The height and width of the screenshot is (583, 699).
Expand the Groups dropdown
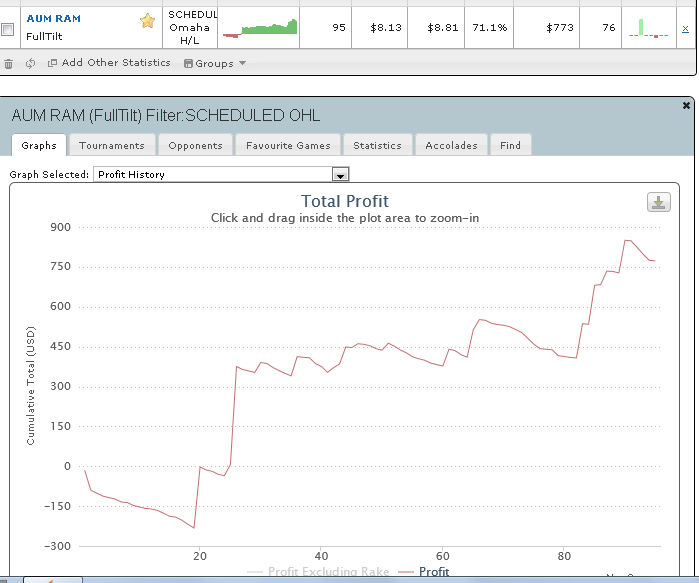coord(215,63)
